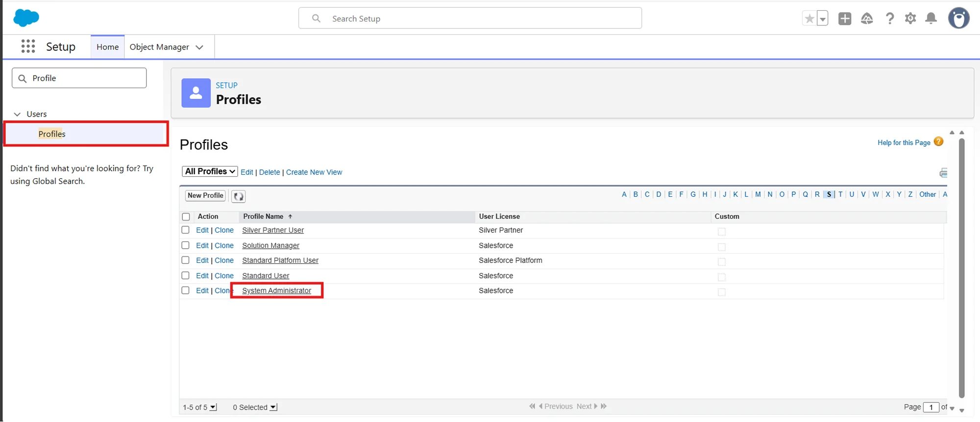Click Edit next to the view selector
The height and width of the screenshot is (422, 980).
click(x=247, y=172)
